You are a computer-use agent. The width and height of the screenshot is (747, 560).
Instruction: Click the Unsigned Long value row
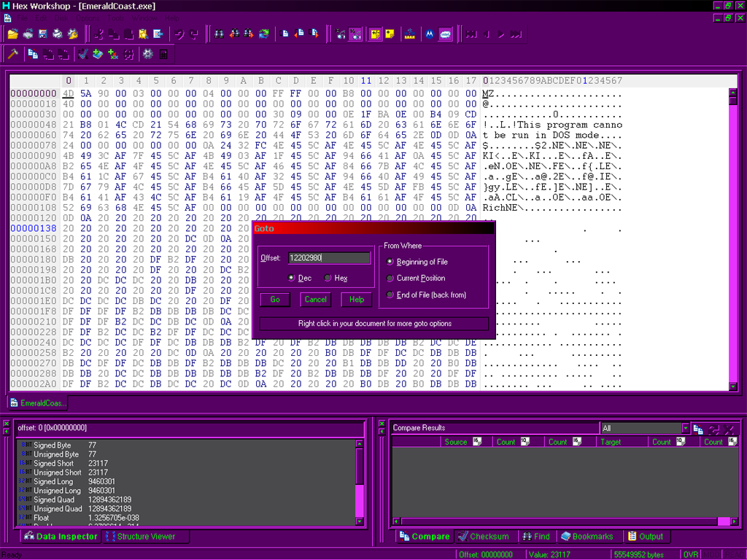pyautogui.click(x=186, y=491)
